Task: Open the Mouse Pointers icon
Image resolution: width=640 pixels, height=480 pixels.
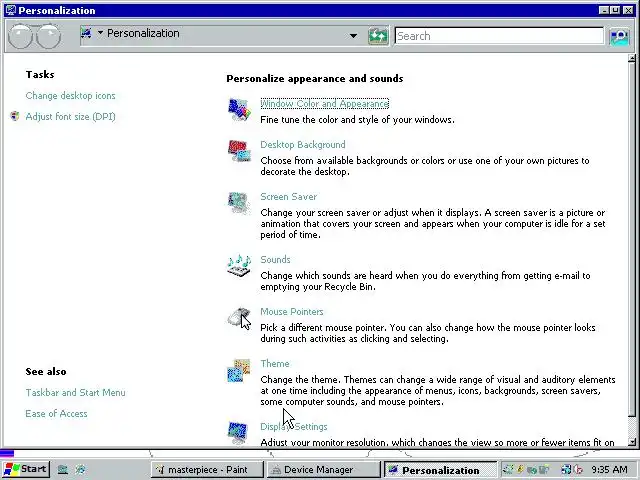Action: coord(239,318)
